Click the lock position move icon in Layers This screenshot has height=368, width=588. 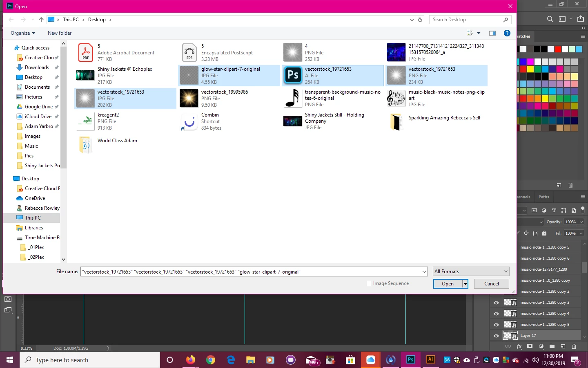[526, 233]
